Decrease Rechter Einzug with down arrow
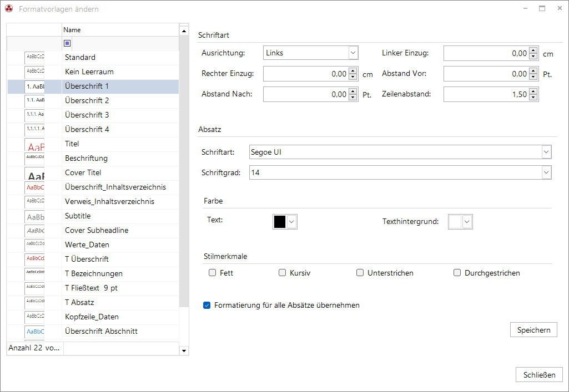The height and width of the screenshot is (392, 569). point(353,77)
